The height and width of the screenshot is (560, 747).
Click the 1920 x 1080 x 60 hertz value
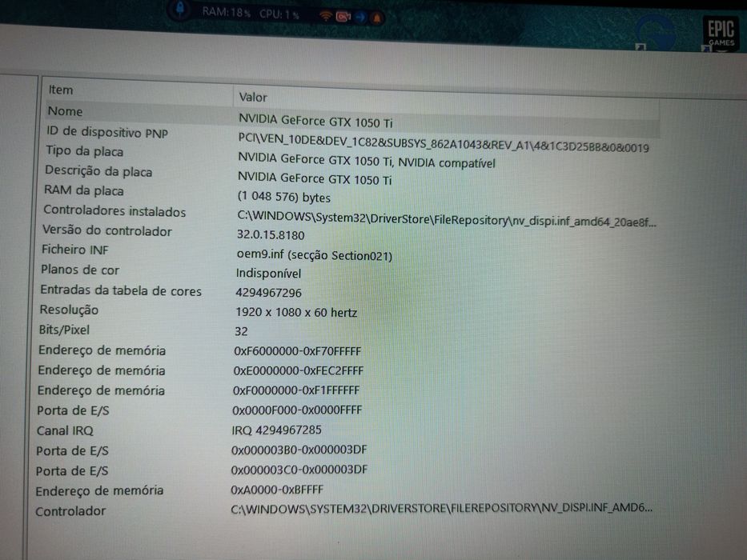tap(296, 312)
